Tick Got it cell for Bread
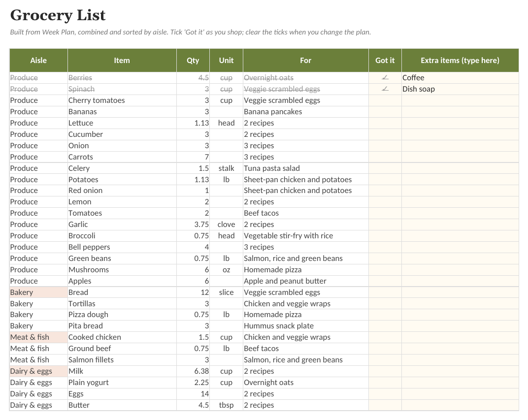This screenshot has height=420, width=528. (385, 292)
